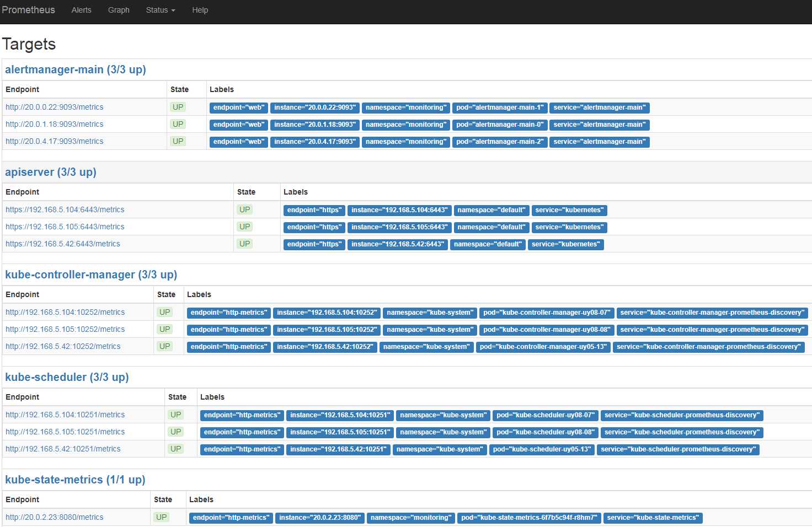Image resolution: width=812 pixels, height=527 pixels.
Task: Expand the Status dropdown menu
Action: pos(160,10)
